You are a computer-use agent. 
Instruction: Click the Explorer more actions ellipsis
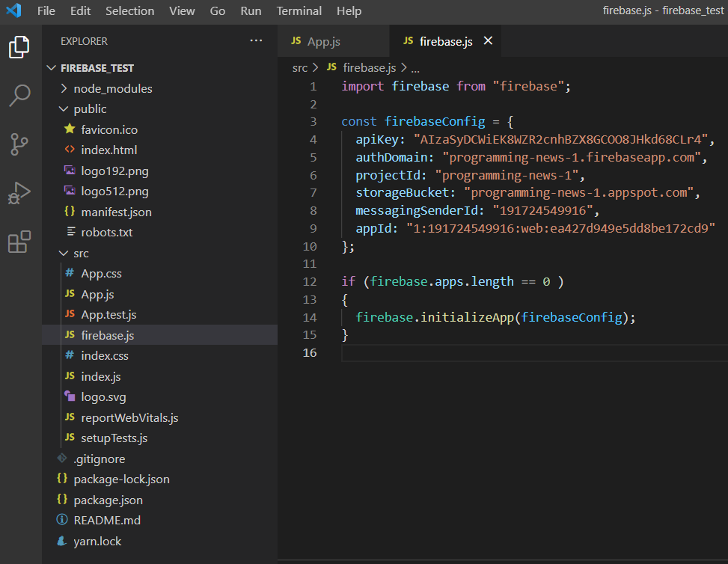pyautogui.click(x=256, y=41)
